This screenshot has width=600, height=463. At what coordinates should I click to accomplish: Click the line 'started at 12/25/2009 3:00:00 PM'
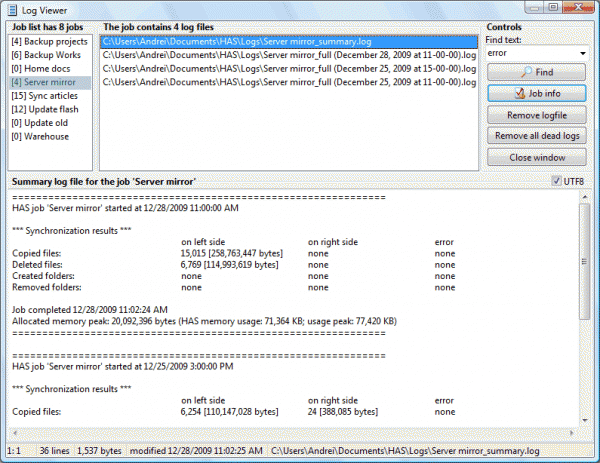click(122, 366)
